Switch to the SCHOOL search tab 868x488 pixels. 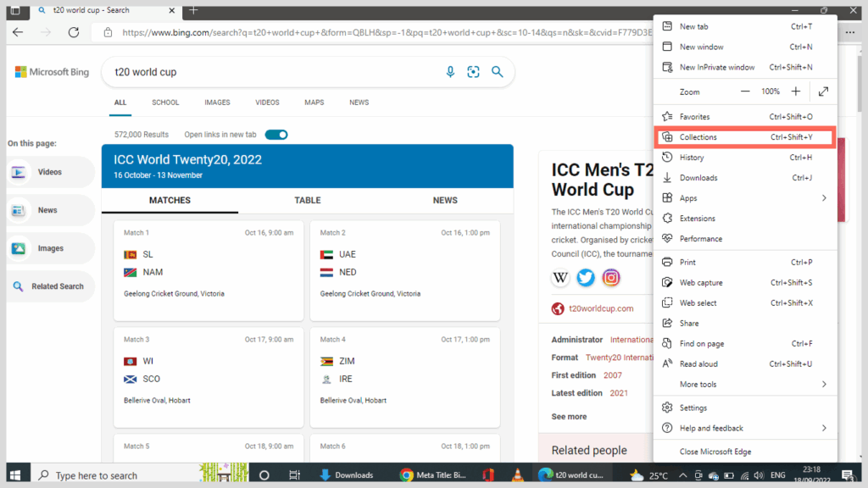pos(165,103)
